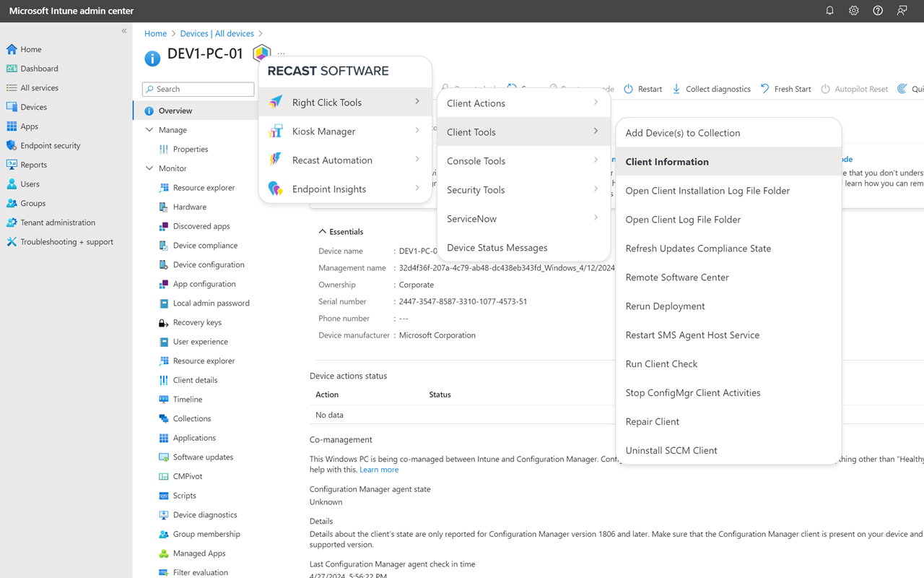Image resolution: width=924 pixels, height=578 pixels.
Task: Click the Learn more link
Action: click(x=378, y=469)
